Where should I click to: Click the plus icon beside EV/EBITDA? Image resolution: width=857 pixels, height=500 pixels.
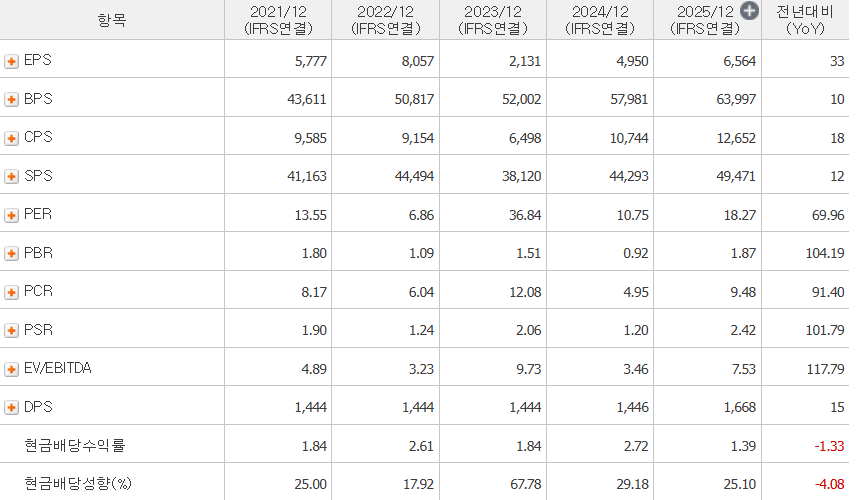[12, 370]
